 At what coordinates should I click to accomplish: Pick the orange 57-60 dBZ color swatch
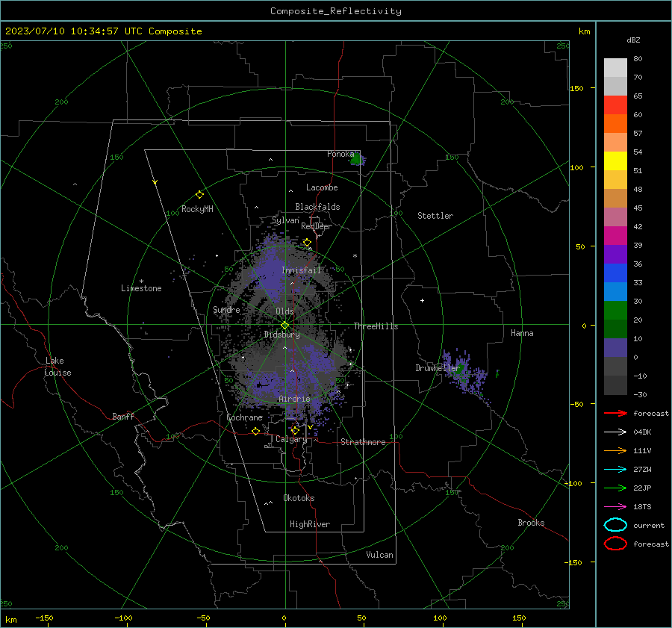click(615, 124)
